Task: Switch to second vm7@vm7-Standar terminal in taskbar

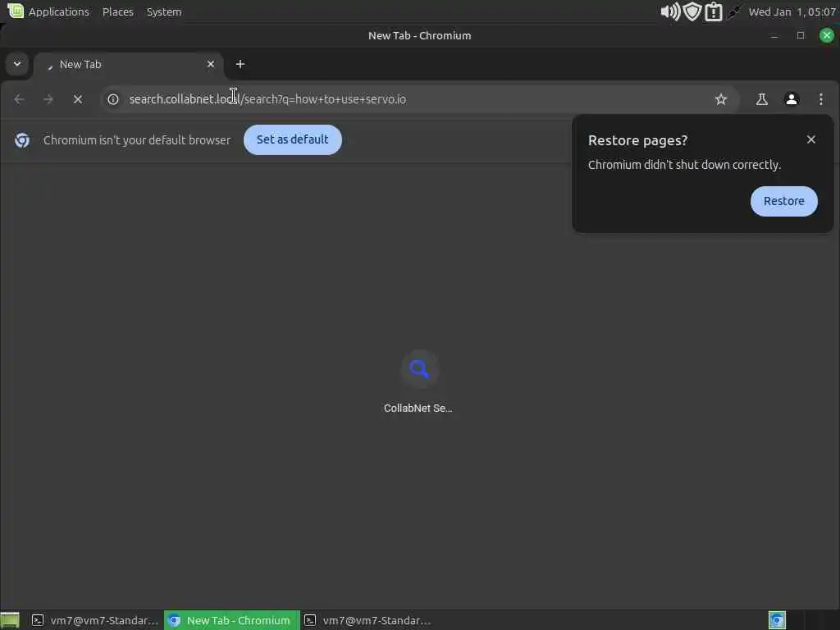Action: [x=368, y=620]
